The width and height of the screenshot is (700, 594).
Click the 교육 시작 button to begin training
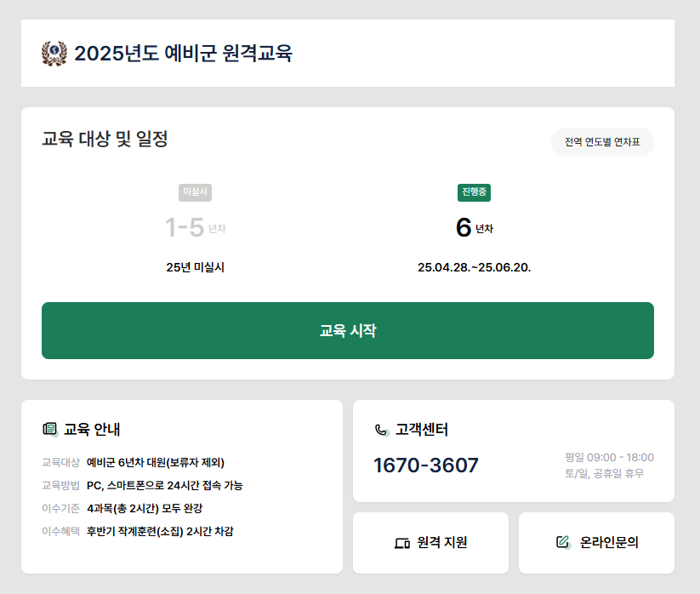point(347,331)
